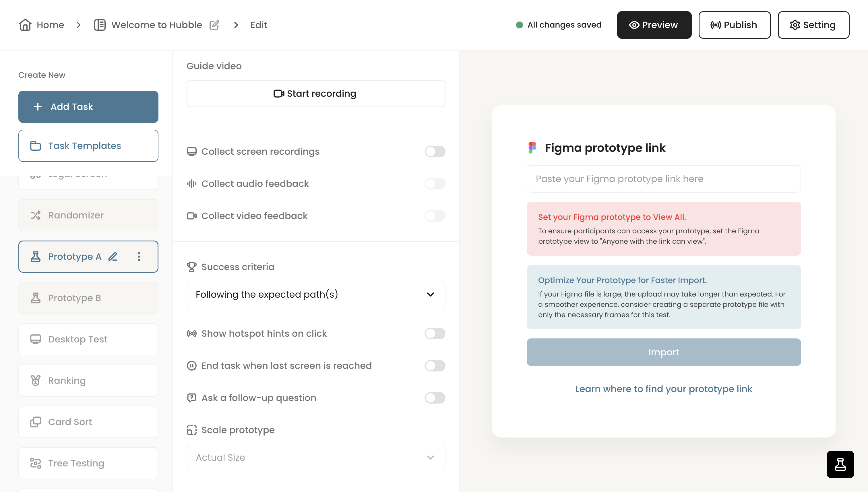Open Prototype A three-dot options menu
The width and height of the screenshot is (868, 492).
139,256
